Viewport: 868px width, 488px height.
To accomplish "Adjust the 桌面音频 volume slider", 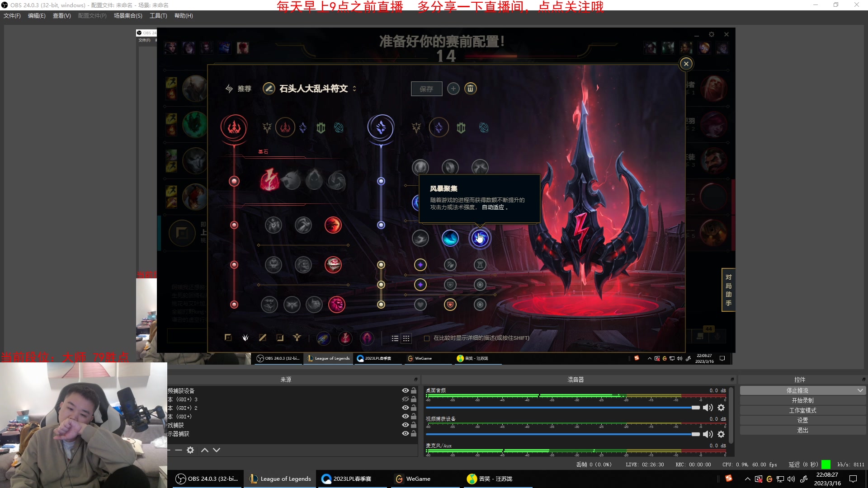I will (x=563, y=408).
